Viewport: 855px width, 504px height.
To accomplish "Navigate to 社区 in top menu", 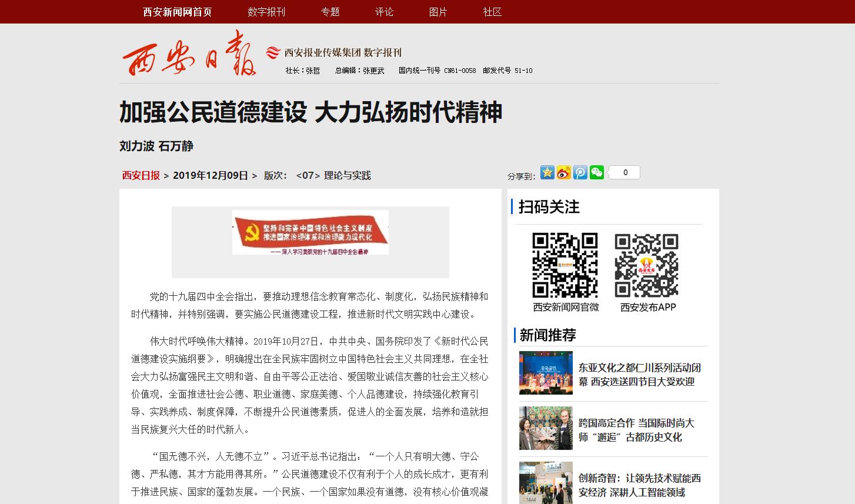I will [x=492, y=12].
